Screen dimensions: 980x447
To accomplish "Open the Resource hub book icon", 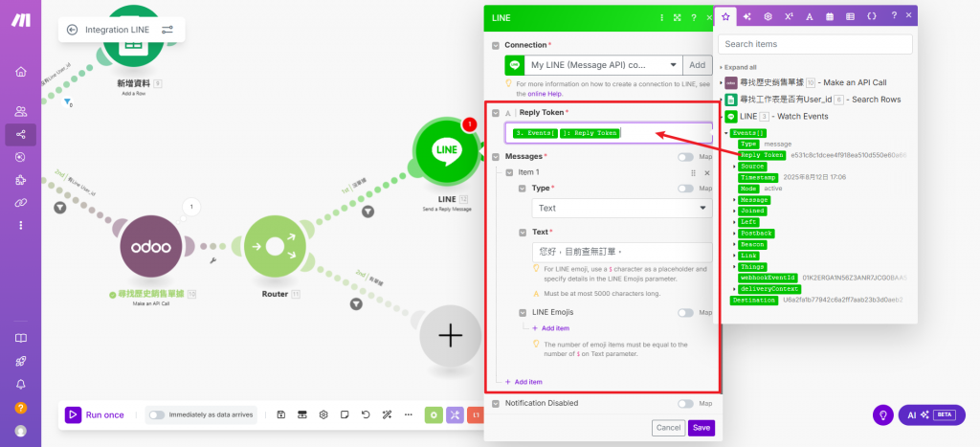I will pos(21,338).
